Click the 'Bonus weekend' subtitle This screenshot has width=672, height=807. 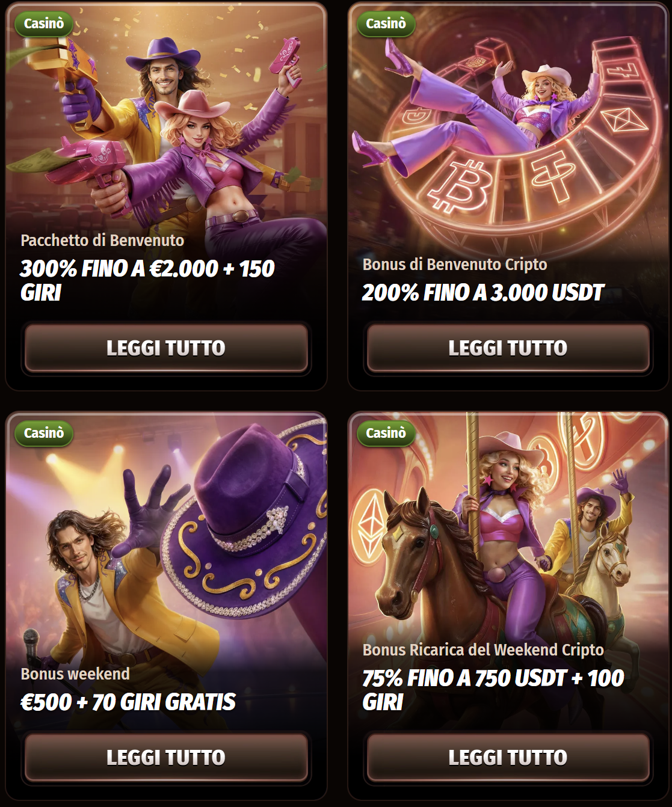[x=75, y=674]
